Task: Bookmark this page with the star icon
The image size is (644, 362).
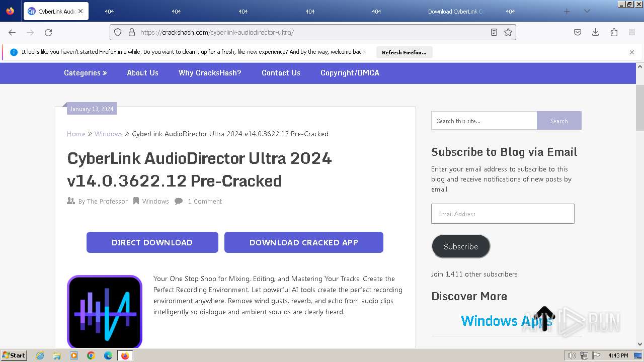Action: (508, 32)
